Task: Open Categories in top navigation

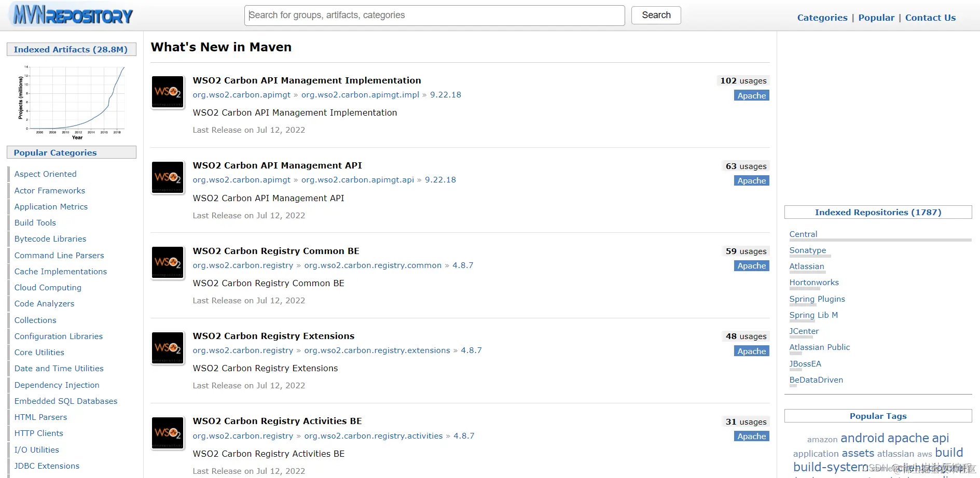Action: pos(822,18)
